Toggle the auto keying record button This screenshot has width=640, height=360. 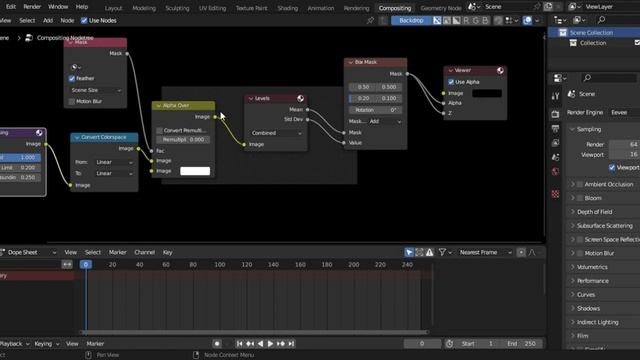click(217, 344)
